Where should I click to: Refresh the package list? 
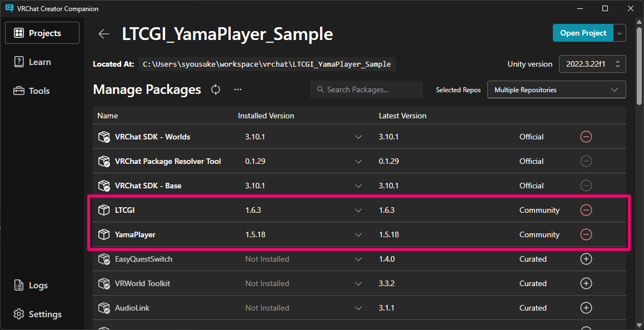[x=216, y=89]
